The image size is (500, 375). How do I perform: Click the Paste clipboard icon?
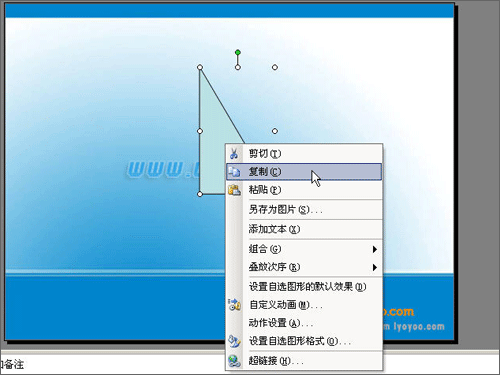(x=234, y=190)
